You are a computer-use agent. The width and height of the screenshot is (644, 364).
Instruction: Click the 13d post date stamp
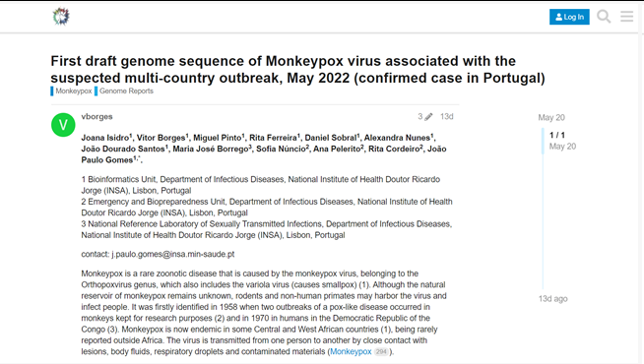tap(446, 116)
